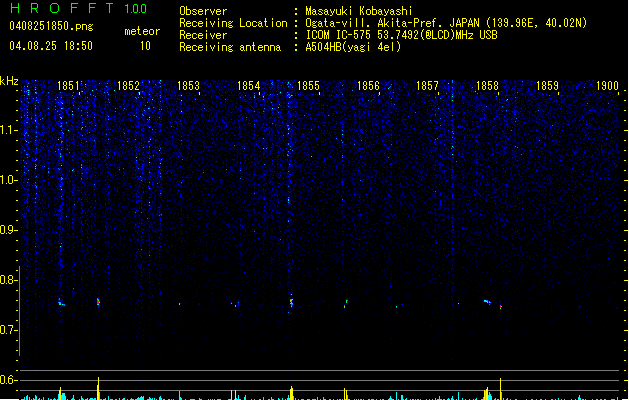
Task: Click the cyan meteor echo under 1858
Action: point(487,302)
